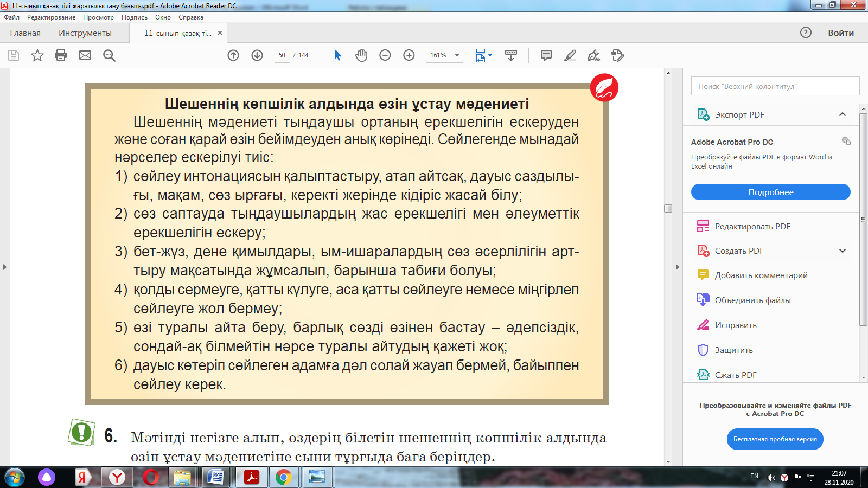Click the Print file icon
This screenshot has height=488, width=868.
point(61,55)
